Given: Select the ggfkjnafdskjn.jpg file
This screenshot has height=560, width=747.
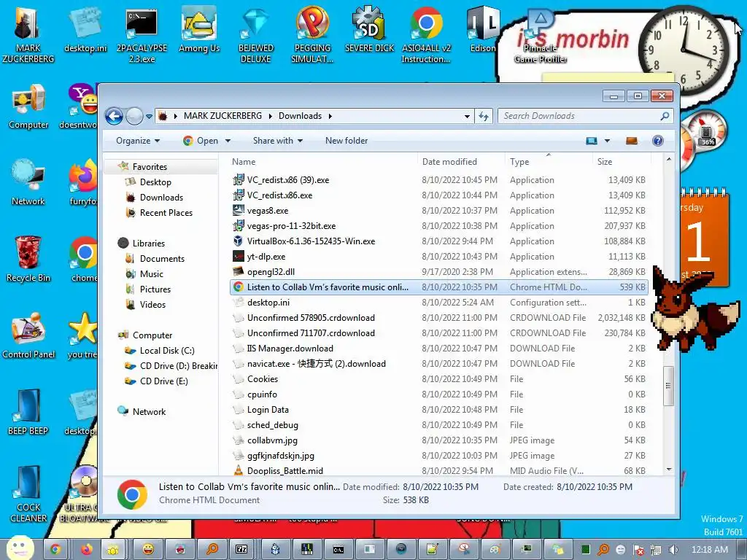Looking at the screenshot, I should [x=438, y=455].
